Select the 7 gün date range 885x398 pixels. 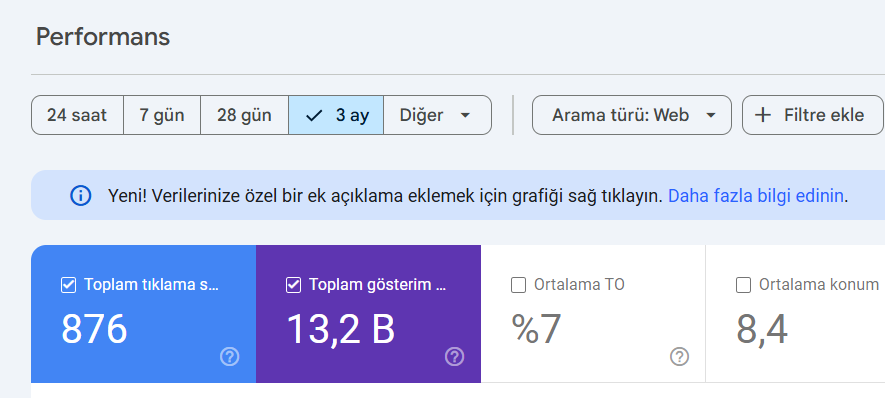[x=162, y=115]
